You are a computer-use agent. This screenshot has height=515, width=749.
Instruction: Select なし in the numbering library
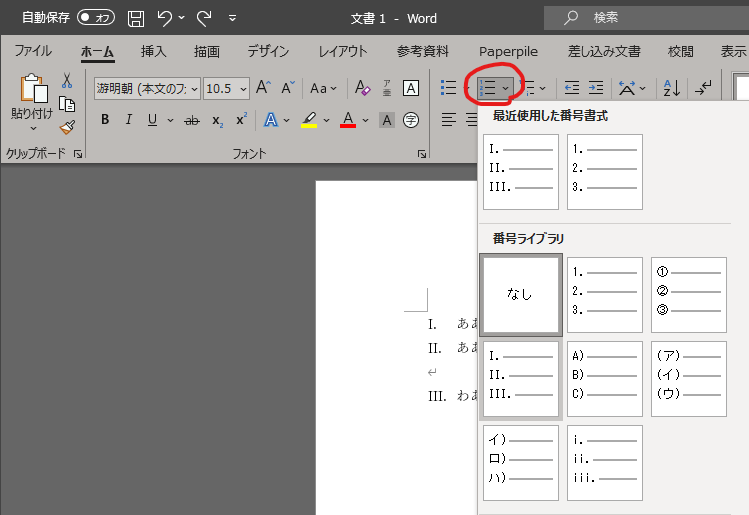[521, 294]
